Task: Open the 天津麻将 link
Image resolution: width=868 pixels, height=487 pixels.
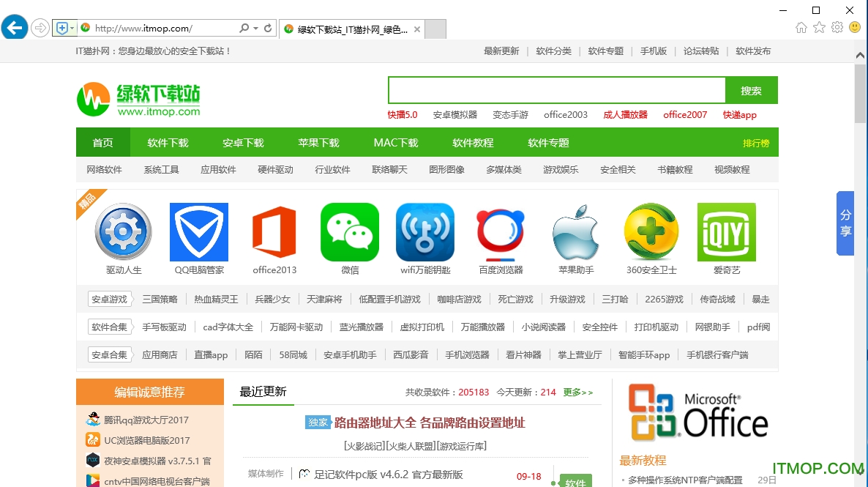Action: [x=324, y=300]
